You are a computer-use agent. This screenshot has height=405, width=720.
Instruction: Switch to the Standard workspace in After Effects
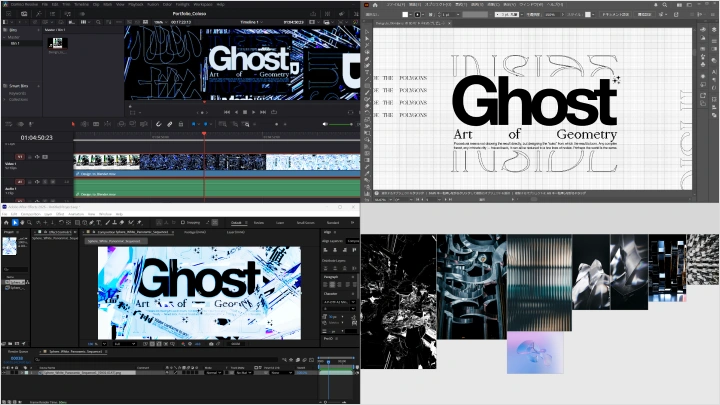[x=333, y=223]
